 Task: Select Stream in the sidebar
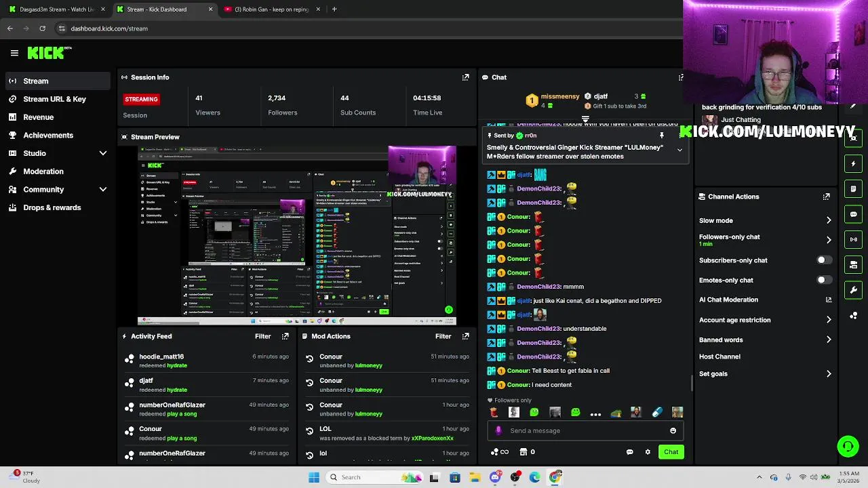(57, 81)
